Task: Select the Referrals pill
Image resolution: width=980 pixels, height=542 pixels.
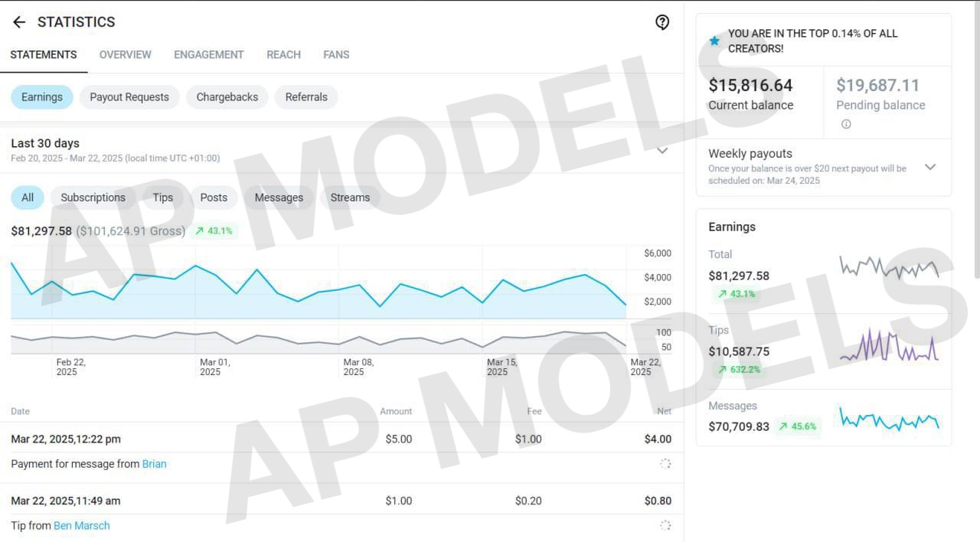Action: 306,97
